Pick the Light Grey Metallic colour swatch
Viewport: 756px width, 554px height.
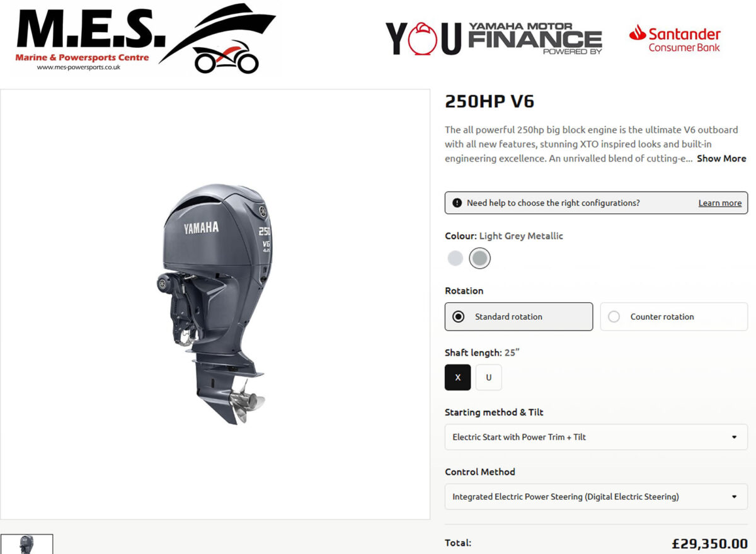(x=480, y=258)
